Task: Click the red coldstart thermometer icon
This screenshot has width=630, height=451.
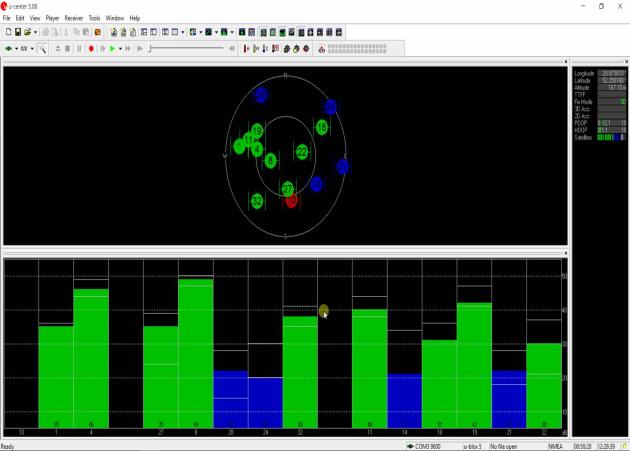Action: (x=246, y=49)
